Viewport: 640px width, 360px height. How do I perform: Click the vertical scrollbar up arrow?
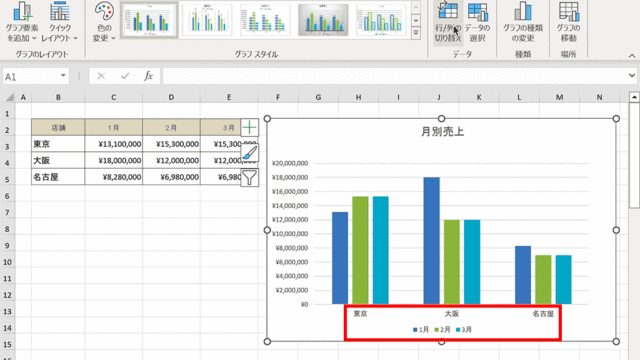[x=634, y=97]
